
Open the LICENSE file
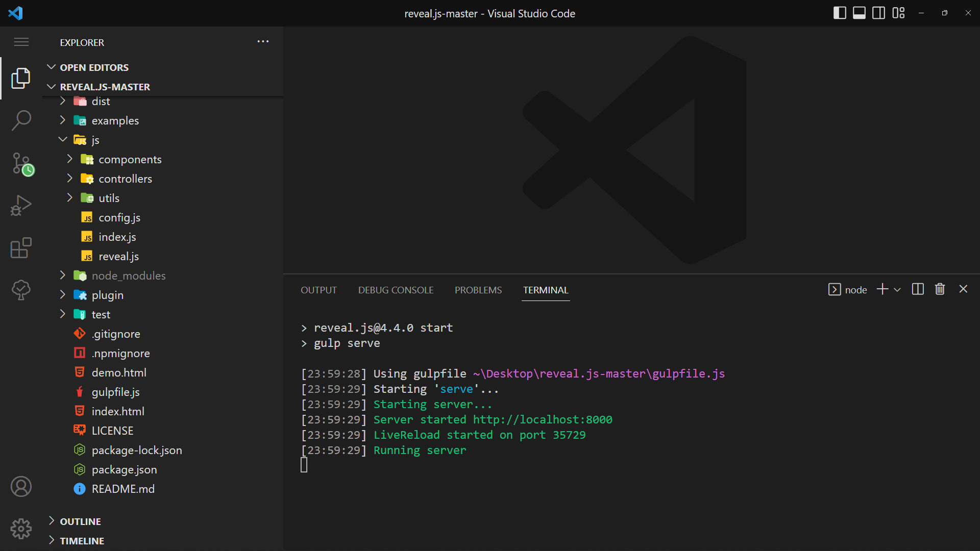pos(162,431)
